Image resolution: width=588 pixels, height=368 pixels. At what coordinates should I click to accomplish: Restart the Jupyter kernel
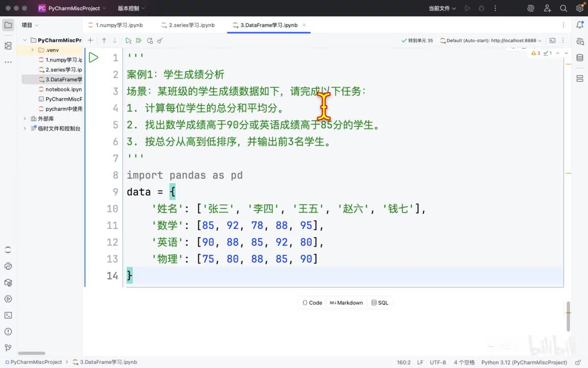click(150, 40)
